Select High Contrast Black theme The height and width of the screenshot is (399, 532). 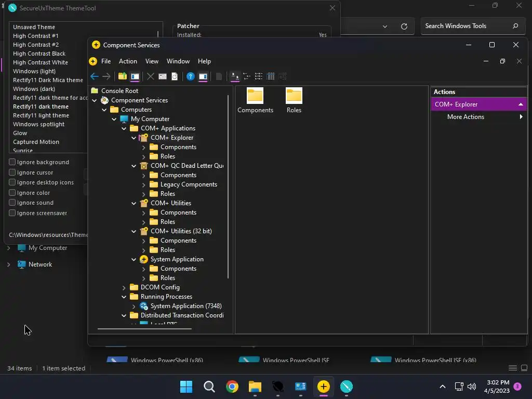click(x=39, y=54)
